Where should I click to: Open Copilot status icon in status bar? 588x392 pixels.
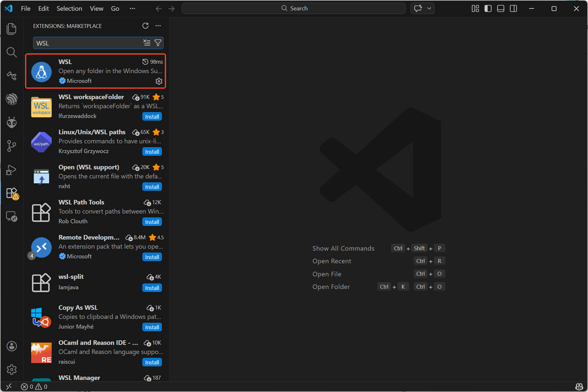[579, 386]
